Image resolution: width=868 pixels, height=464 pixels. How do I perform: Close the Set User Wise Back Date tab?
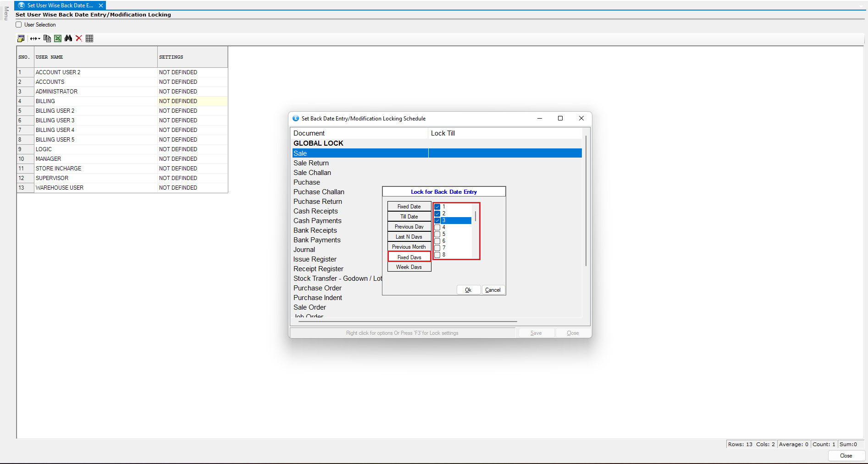(101, 5)
